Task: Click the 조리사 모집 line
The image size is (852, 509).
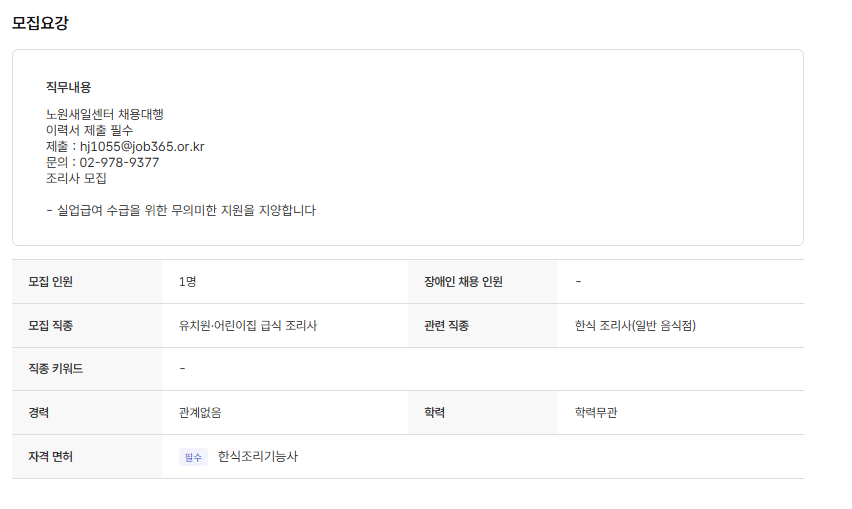Action: pos(76,178)
